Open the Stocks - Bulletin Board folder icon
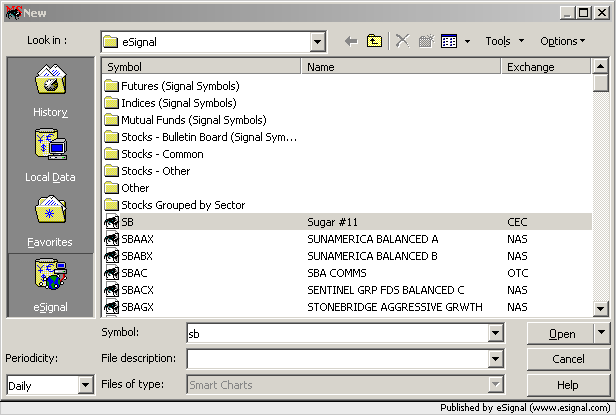Screen dimensions: 616x415 pos(112,137)
